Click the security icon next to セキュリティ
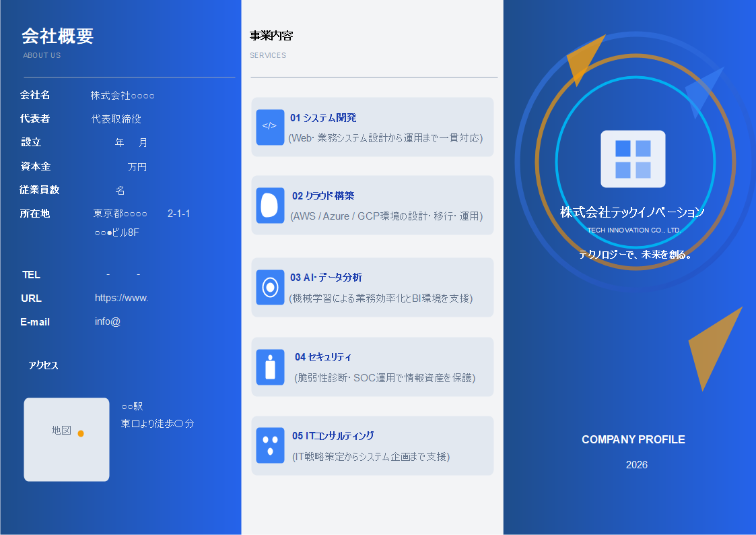Viewport: 756px width, 535px height. pyautogui.click(x=270, y=367)
